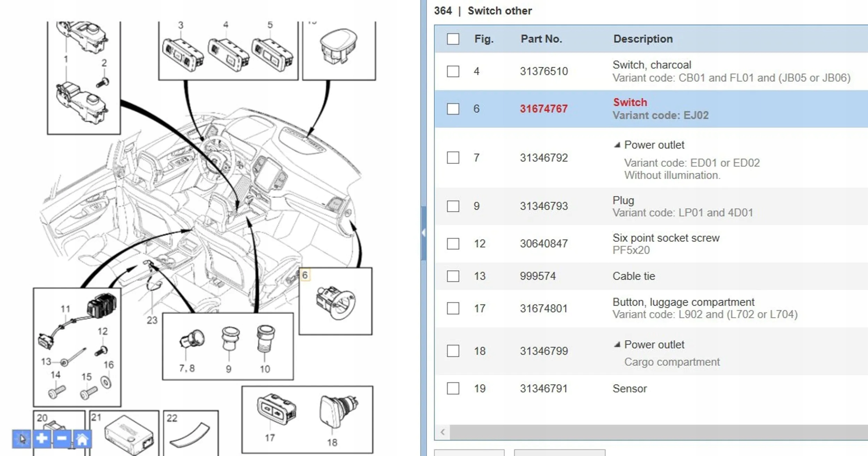Check the box for part 31674767
The image size is (868, 456).
point(453,109)
